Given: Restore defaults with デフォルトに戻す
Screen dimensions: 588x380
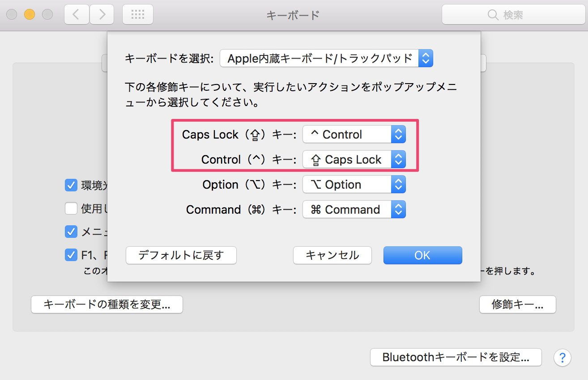Looking at the screenshot, I should (181, 255).
